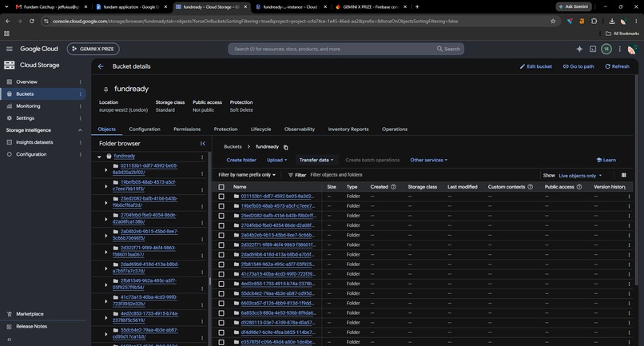Open the Upload dropdown
The image size is (644, 346).
276,161
